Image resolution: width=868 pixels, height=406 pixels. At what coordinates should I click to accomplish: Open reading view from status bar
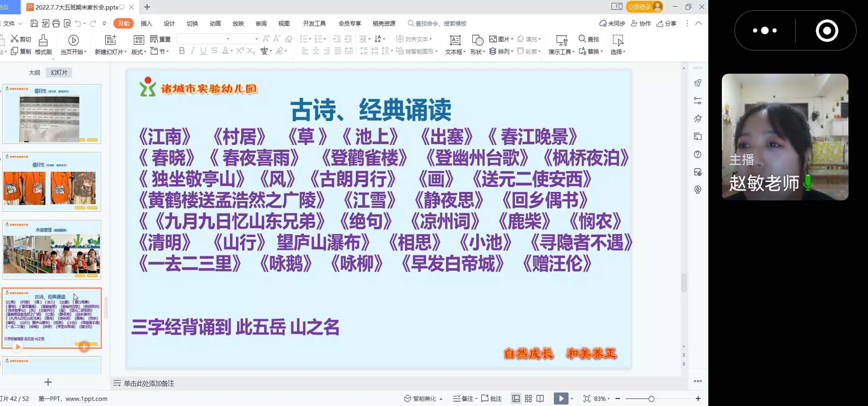point(540,398)
